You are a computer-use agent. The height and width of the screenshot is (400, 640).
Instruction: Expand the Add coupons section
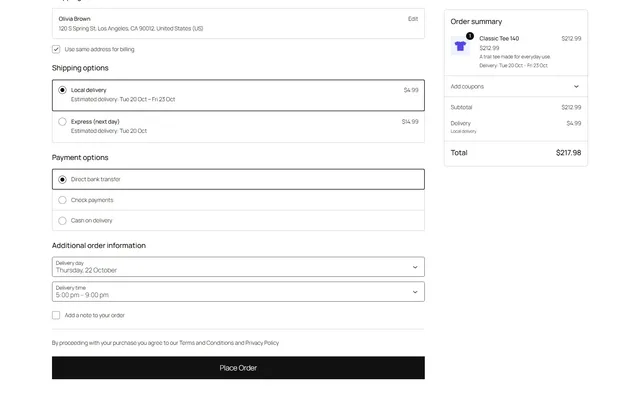click(x=516, y=87)
